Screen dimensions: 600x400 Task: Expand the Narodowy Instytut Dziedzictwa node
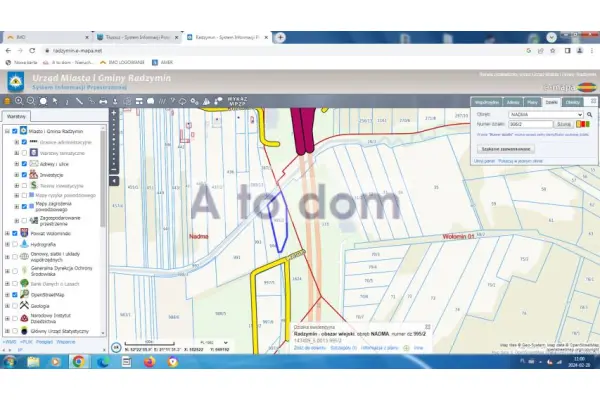7,318
